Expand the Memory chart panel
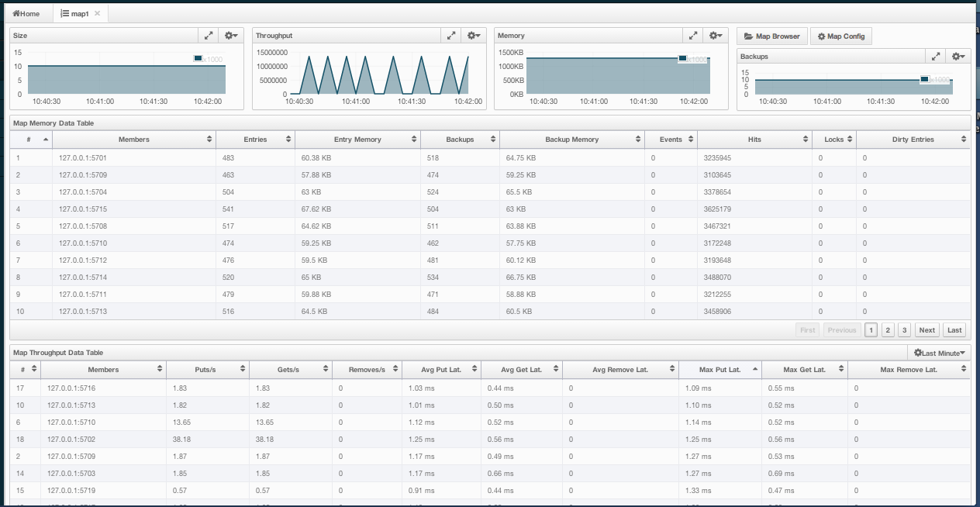The width and height of the screenshot is (980, 507). click(x=694, y=36)
